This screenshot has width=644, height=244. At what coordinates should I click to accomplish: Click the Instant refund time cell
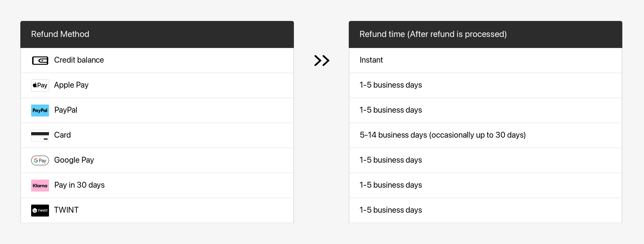click(x=371, y=60)
